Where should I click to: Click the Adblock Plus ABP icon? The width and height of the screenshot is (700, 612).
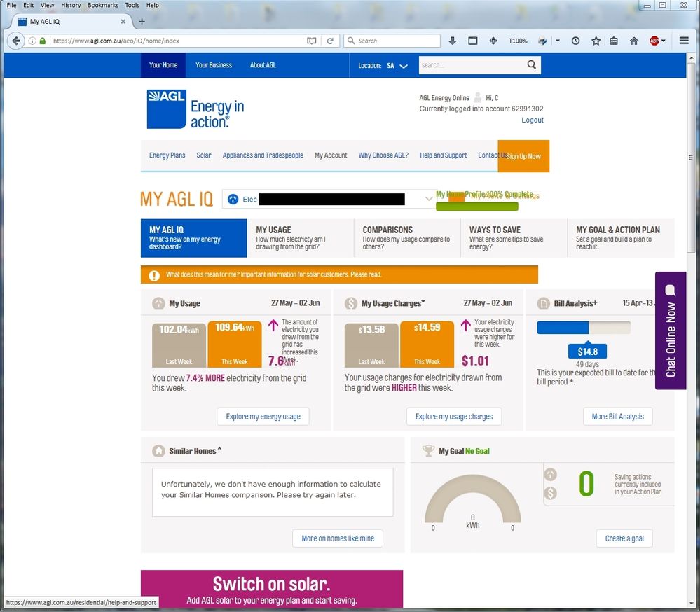(654, 41)
